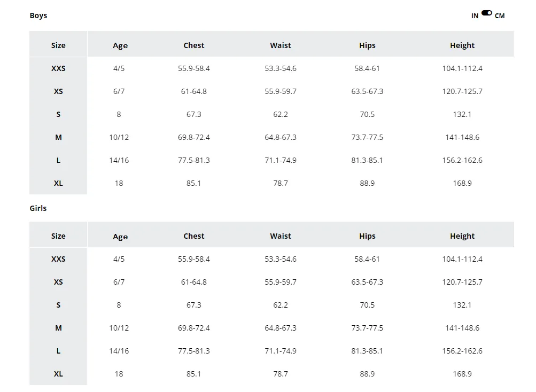Select the CM unit label
Screen dimensions: 536x392
point(500,16)
